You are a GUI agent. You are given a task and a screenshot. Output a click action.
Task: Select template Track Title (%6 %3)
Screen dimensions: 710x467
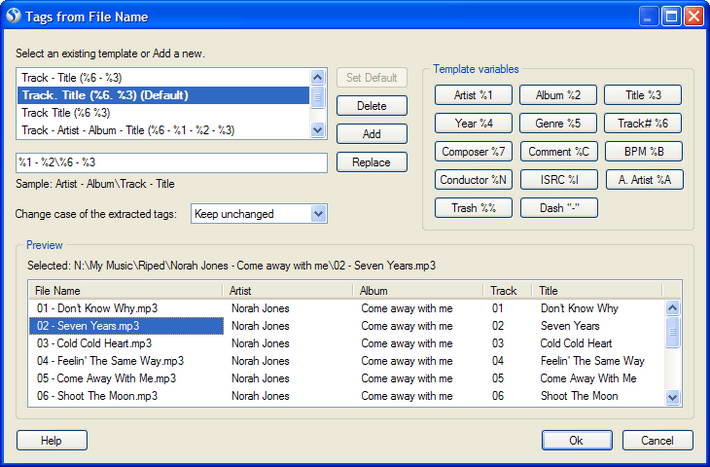[x=163, y=113]
